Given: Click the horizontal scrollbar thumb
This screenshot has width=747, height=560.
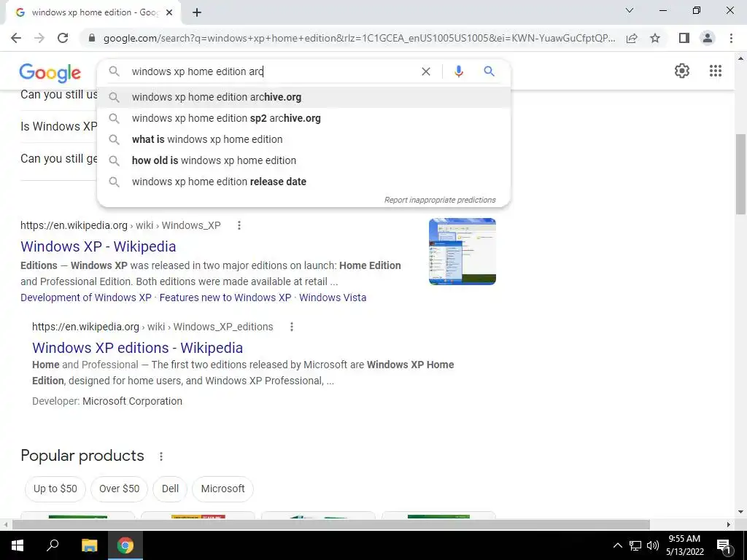Looking at the screenshot, I should tap(330, 525).
